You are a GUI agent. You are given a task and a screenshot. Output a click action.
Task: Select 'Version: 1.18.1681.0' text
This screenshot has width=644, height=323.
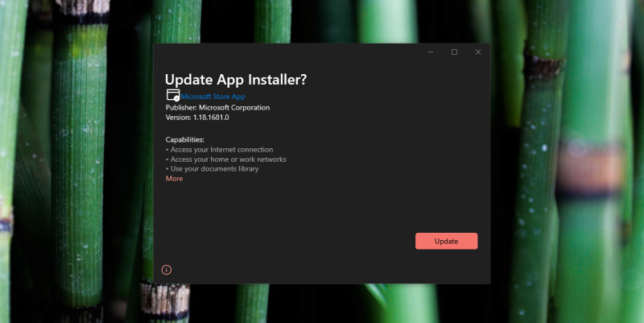pos(197,117)
